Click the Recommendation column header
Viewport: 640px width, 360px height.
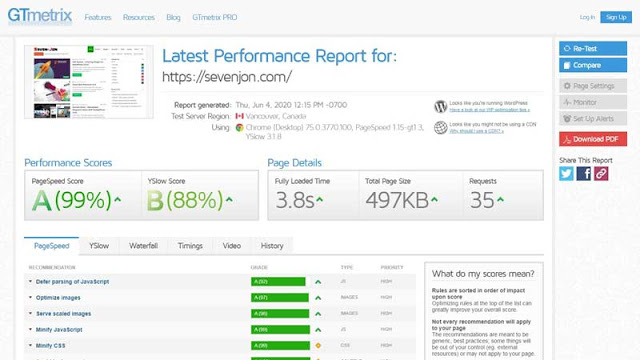[52, 267]
